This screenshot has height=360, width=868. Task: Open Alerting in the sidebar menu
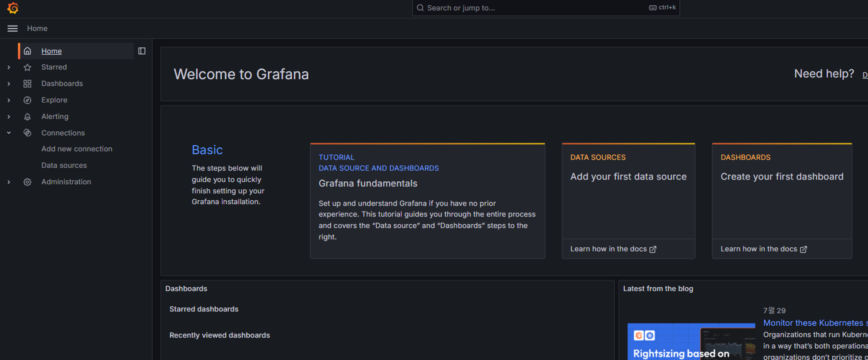click(x=55, y=117)
